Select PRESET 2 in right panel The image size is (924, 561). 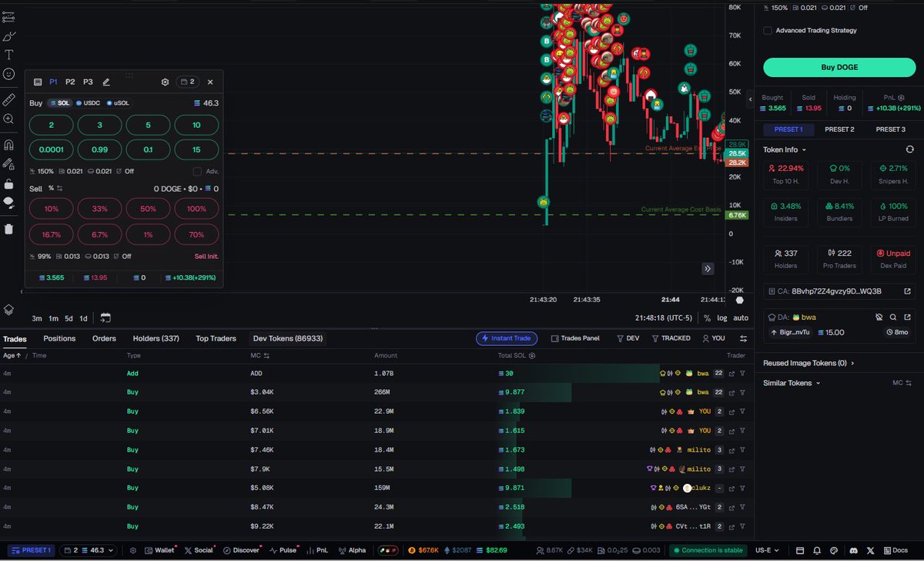coord(839,129)
